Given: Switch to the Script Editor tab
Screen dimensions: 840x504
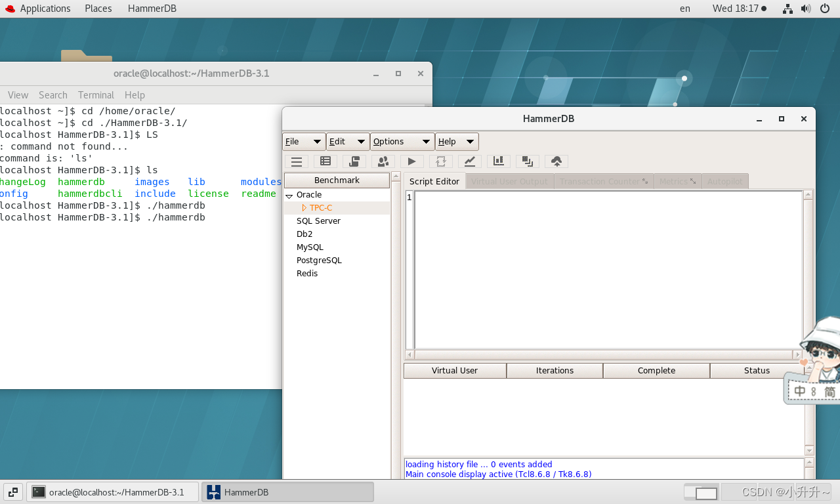Looking at the screenshot, I should click(434, 181).
